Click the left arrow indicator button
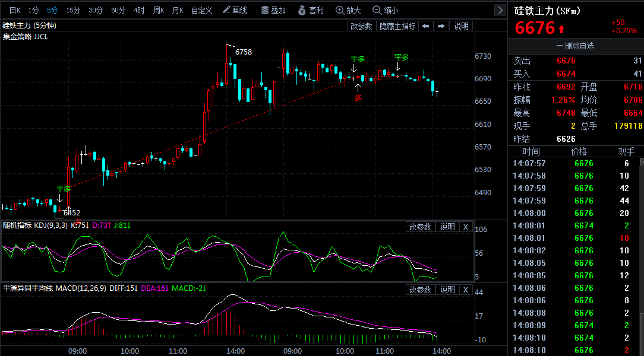Screen dimensions: 644x356 [x=426, y=26]
